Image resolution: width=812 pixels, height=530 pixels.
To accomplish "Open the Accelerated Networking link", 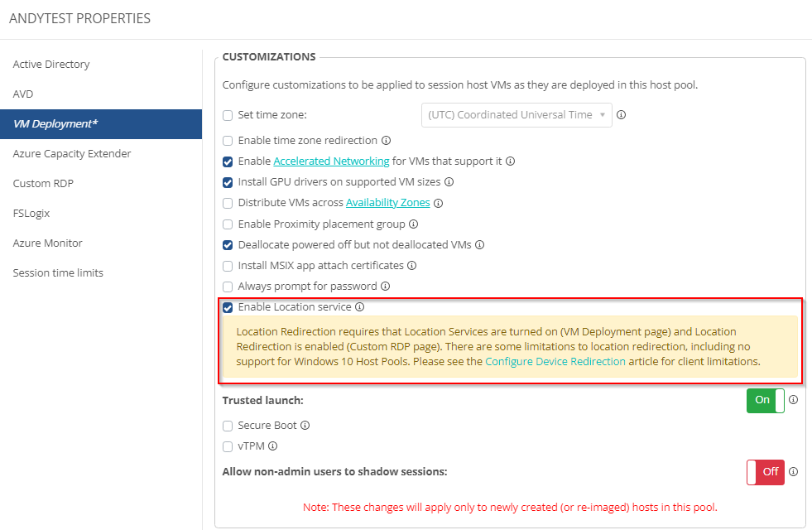I will point(331,161).
